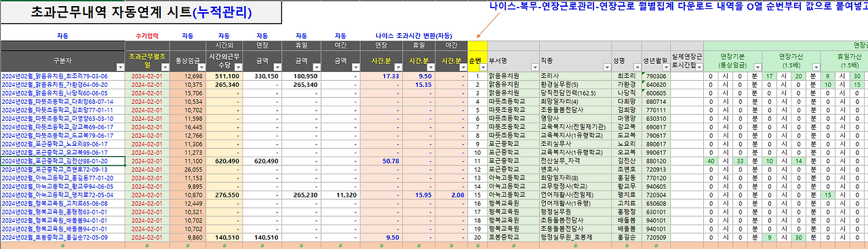Select cell 2024년02월_맑음유치원_가환경64-06-20
This screenshot has width=868, height=249.
(63, 85)
